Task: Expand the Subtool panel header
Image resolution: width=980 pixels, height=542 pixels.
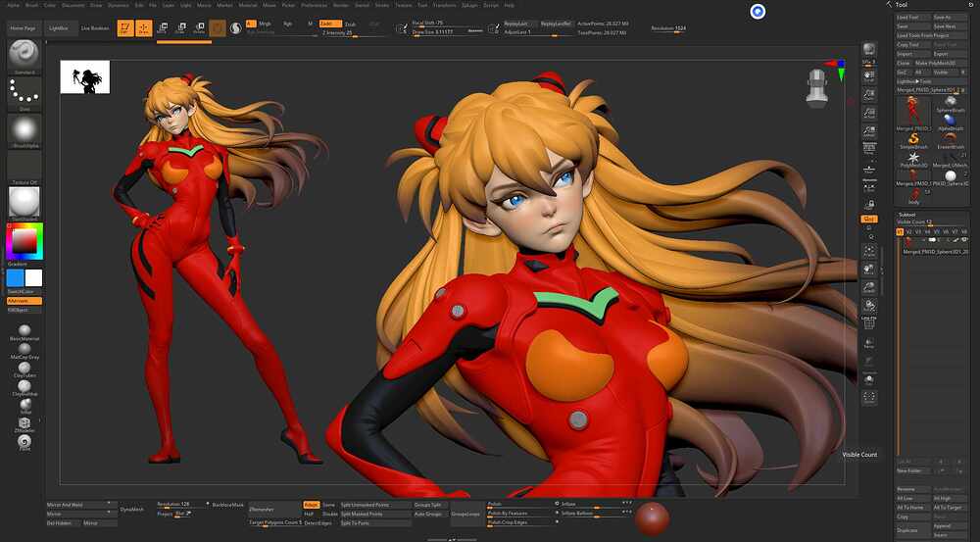Action: click(x=906, y=215)
